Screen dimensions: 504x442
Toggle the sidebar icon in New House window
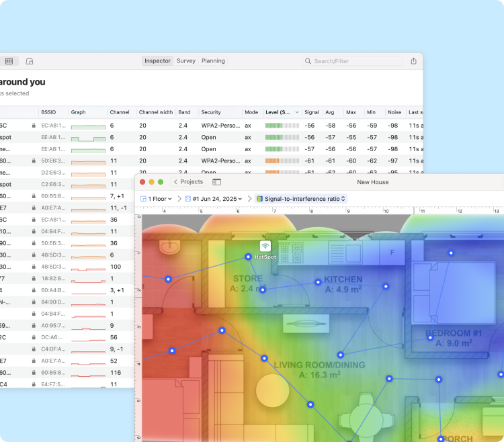coord(216,182)
